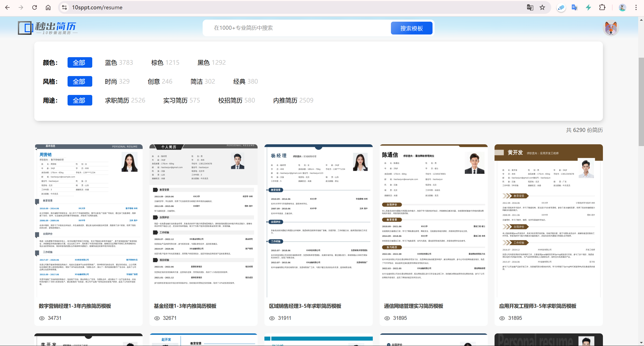This screenshot has width=644, height=346.
Task: Click the browser forward arrow
Action: tap(21, 8)
